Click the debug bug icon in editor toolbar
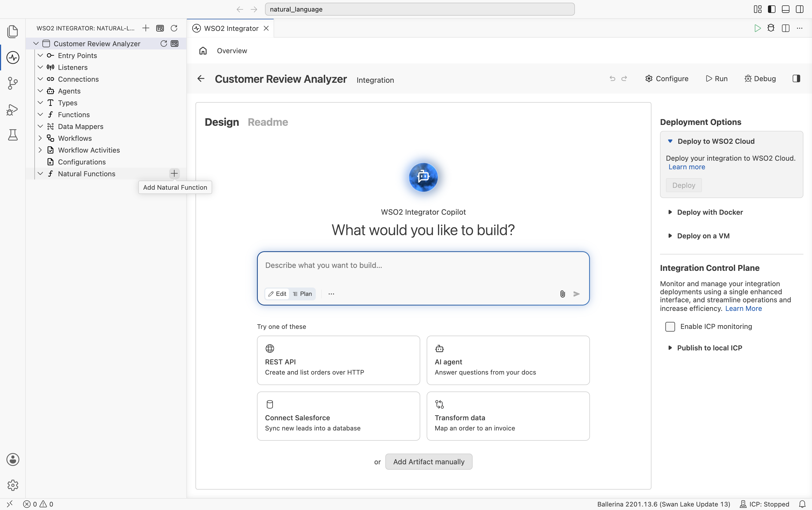The width and height of the screenshot is (812, 510). point(771,28)
